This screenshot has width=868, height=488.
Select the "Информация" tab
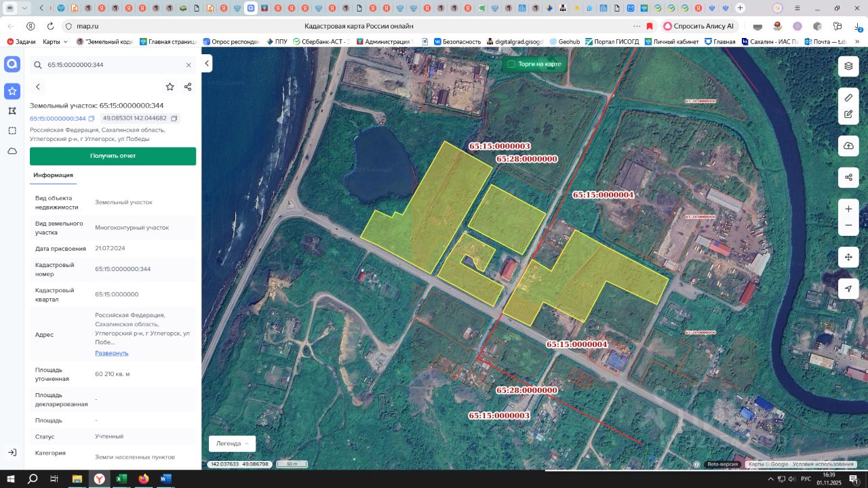click(x=53, y=175)
